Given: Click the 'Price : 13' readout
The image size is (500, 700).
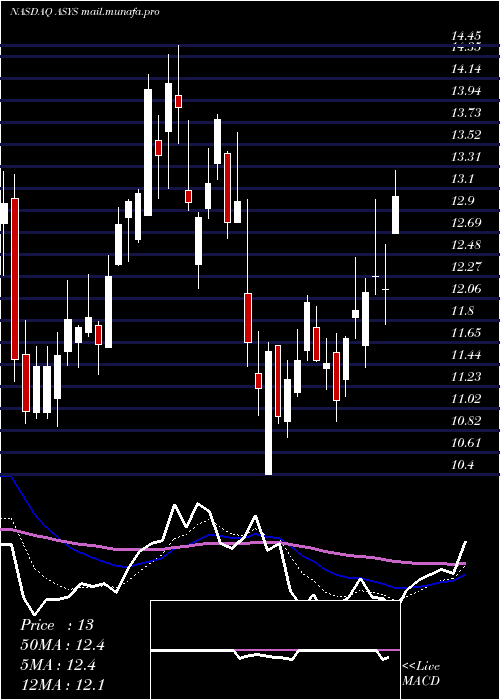Looking at the screenshot, I should [x=57, y=625].
